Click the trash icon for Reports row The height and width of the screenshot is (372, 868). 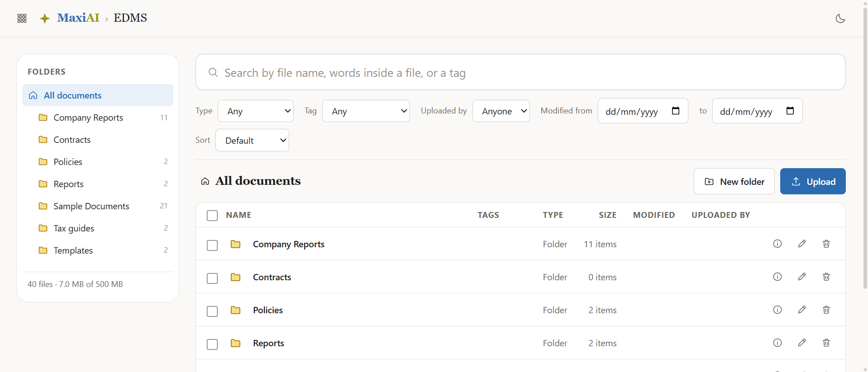[x=826, y=343]
